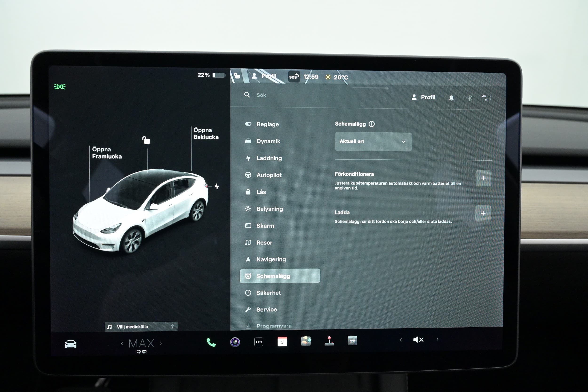Tap Öppna Framlucka

point(107,153)
